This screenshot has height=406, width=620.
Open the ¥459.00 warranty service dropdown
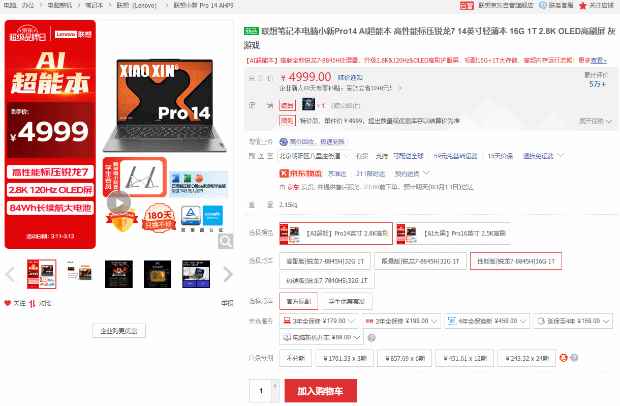(x=487, y=321)
